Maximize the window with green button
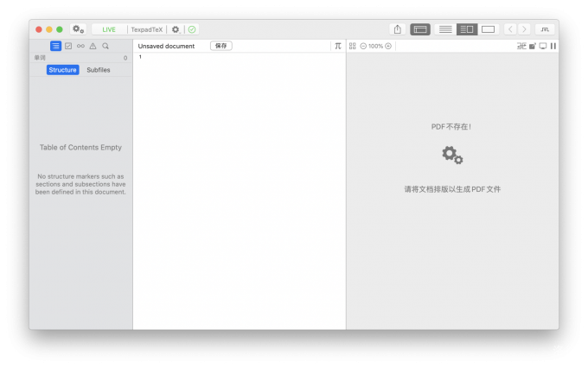The height and width of the screenshot is (368, 588). pos(60,29)
